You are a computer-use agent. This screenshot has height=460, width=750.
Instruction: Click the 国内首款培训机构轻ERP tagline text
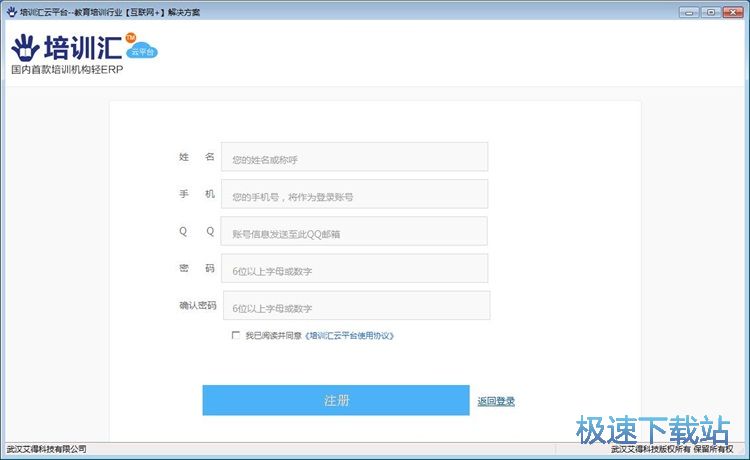tap(67, 69)
